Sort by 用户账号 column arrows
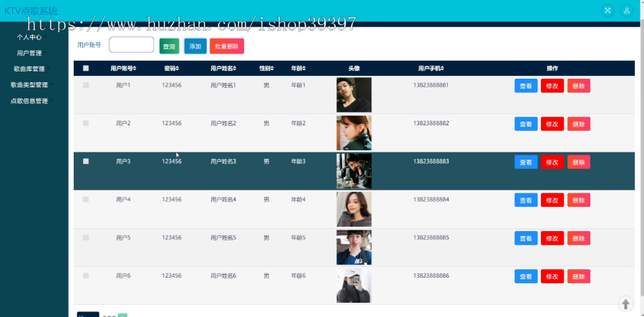The height and width of the screenshot is (317, 644). (x=135, y=69)
